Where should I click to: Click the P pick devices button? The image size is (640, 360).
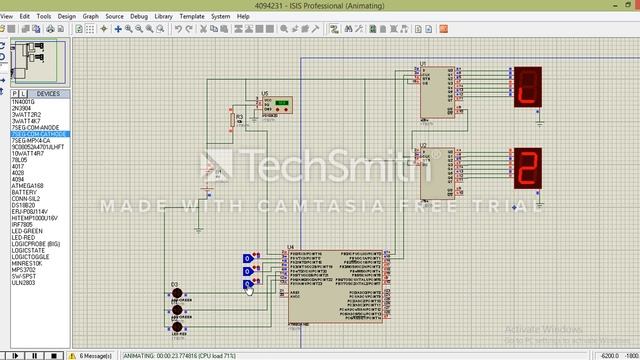click(x=15, y=94)
